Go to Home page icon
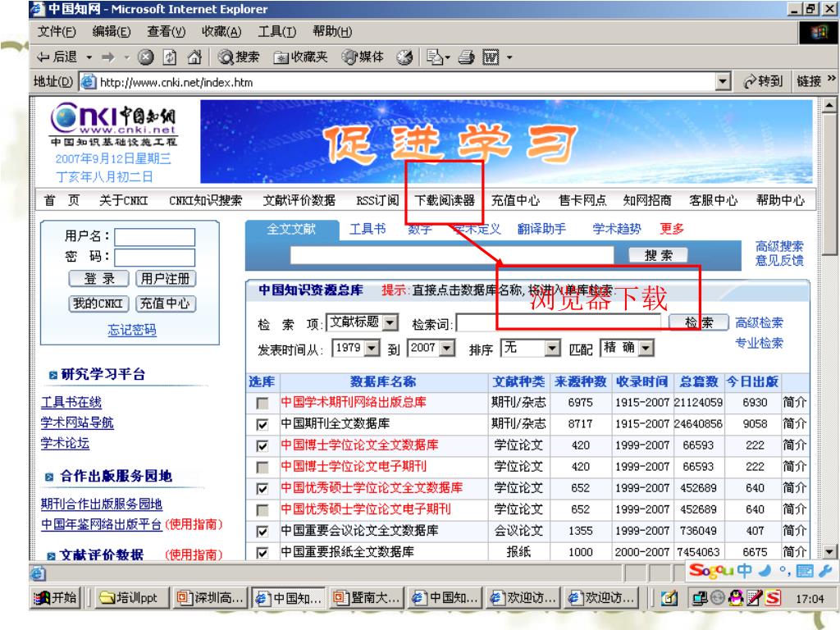840x630 pixels. click(194, 57)
